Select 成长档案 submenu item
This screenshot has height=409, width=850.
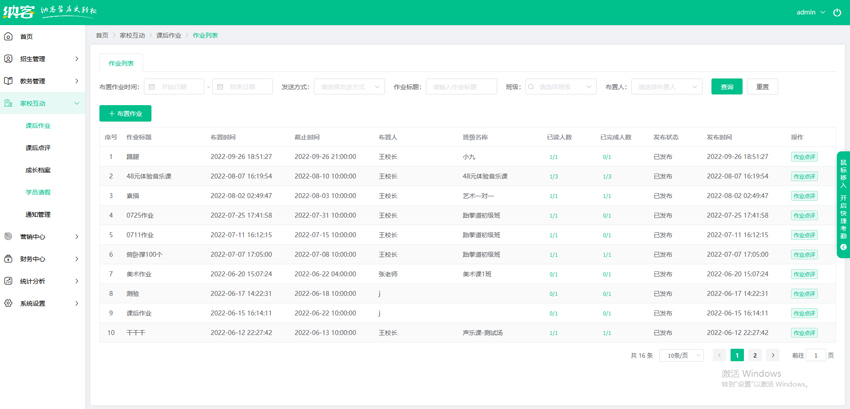click(38, 170)
